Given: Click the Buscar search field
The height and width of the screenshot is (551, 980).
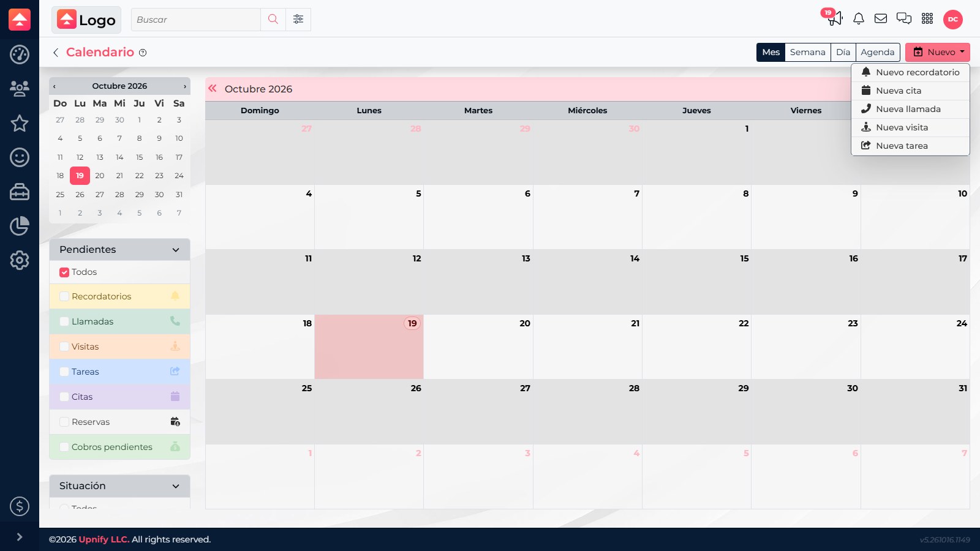Looking at the screenshot, I should [x=196, y=20].
